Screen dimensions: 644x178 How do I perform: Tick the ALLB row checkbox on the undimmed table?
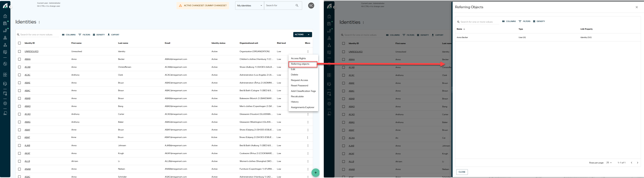(x=19, y=161)
